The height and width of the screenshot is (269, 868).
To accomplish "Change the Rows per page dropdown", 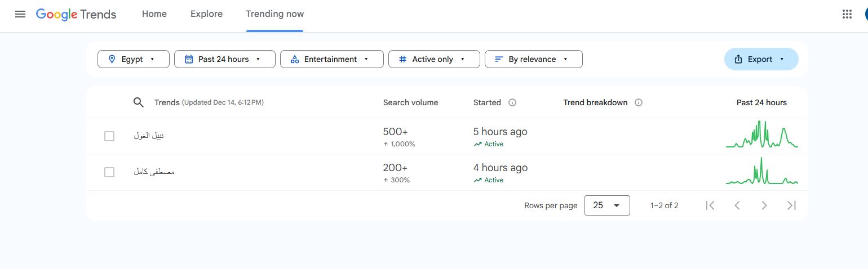I will (607, 205).
